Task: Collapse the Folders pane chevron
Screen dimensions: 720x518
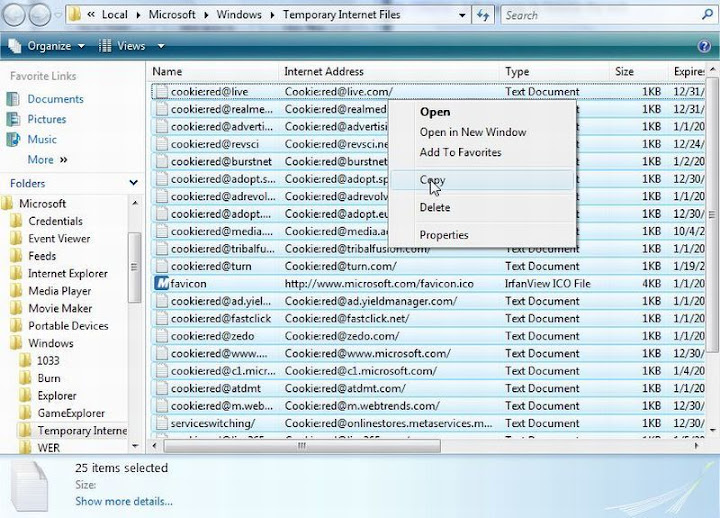Action: (134, 183)
